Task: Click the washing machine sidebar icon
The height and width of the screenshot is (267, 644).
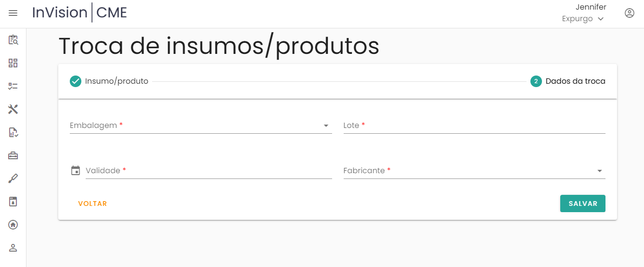Action: (x=13, y=202)
